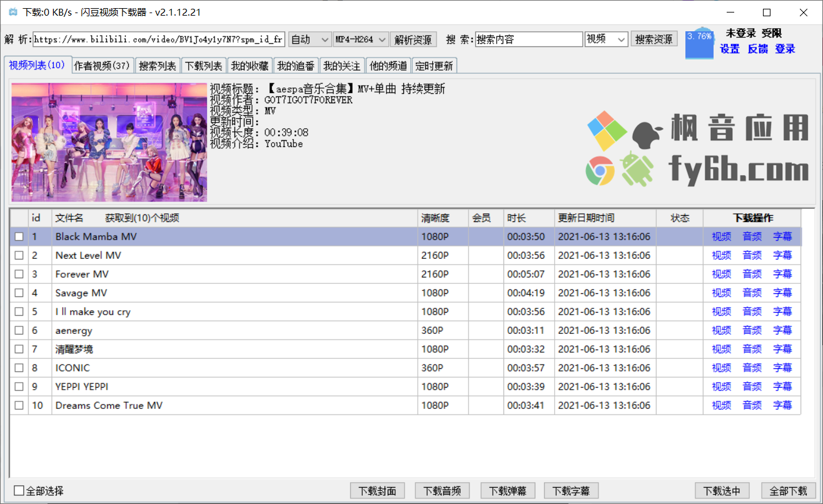
Task: Click 视频 link for Dreams Come True MV
Action: point(722,406)
